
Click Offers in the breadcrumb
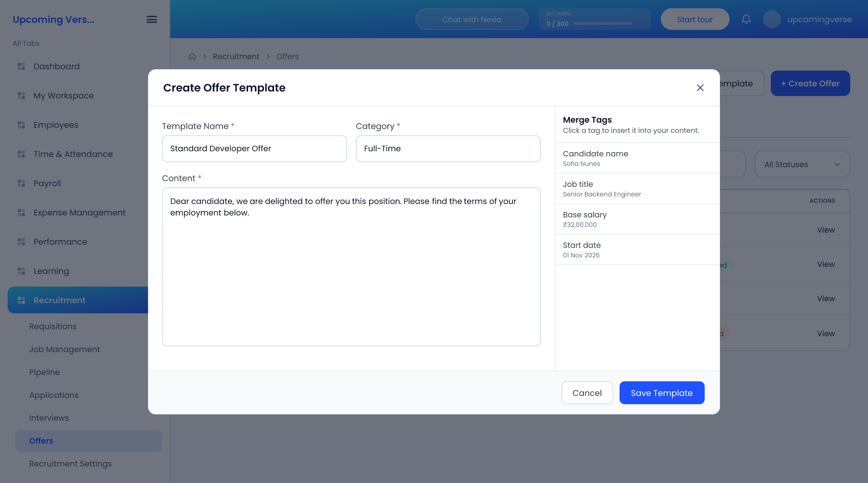click(x=287, y=56)
